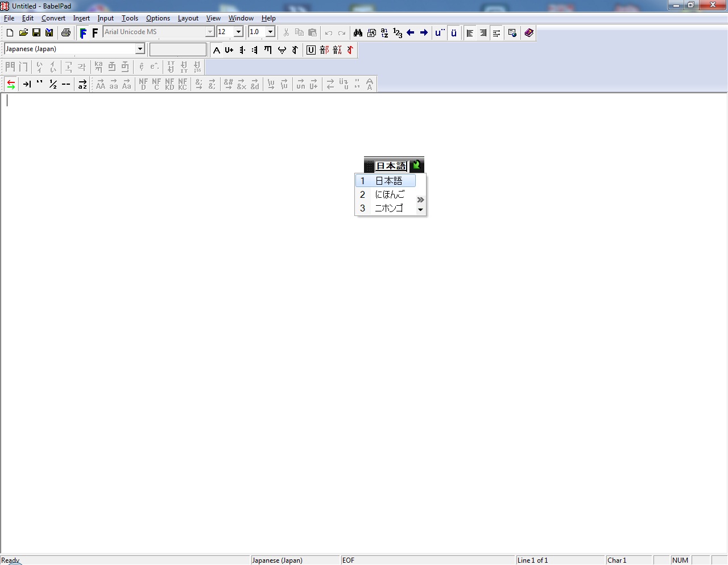This screenshot has width=728, height=565.
Task: Click the ½ fraction icon
Action: click(x=53, y=84)
